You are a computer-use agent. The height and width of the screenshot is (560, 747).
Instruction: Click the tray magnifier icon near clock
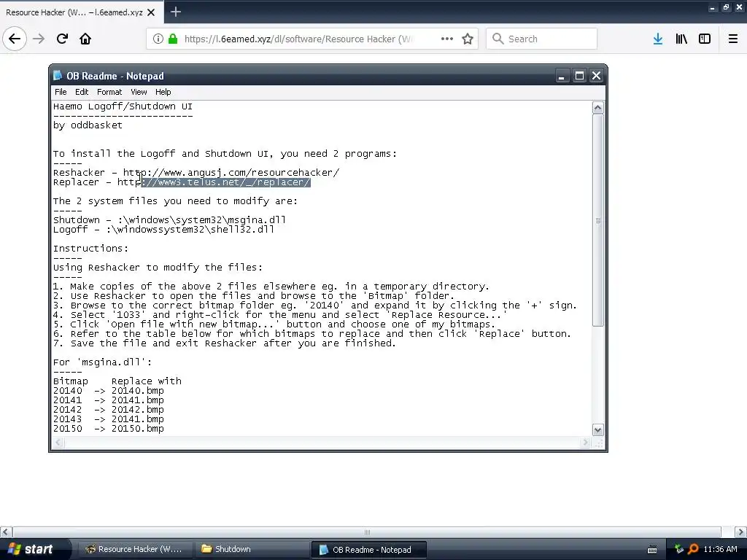[693, 549]
